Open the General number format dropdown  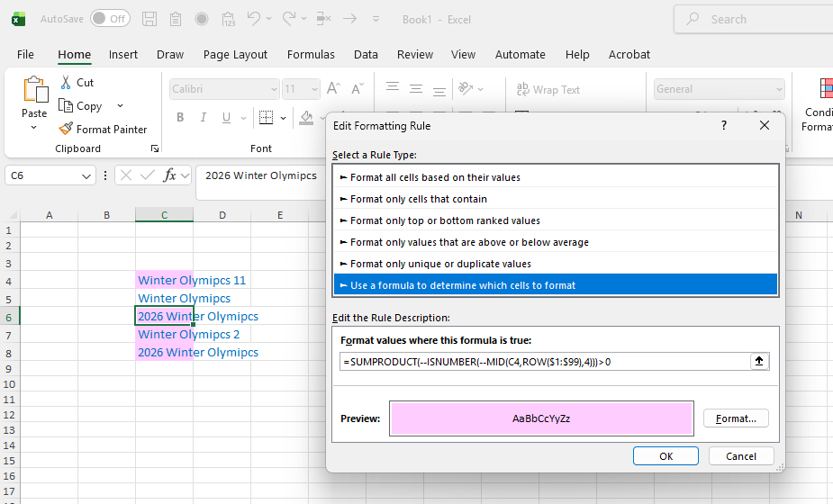click(779, 89)
